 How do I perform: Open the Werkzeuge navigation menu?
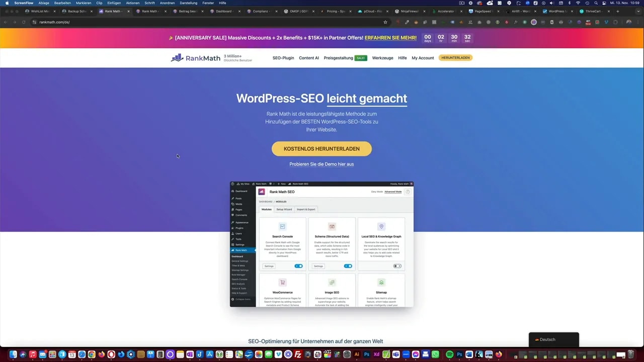(382, 58)
